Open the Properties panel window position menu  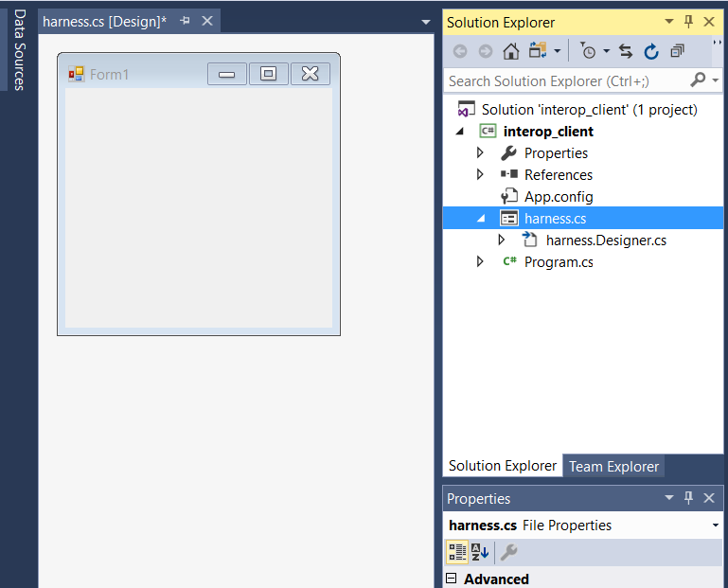(669, 498)
